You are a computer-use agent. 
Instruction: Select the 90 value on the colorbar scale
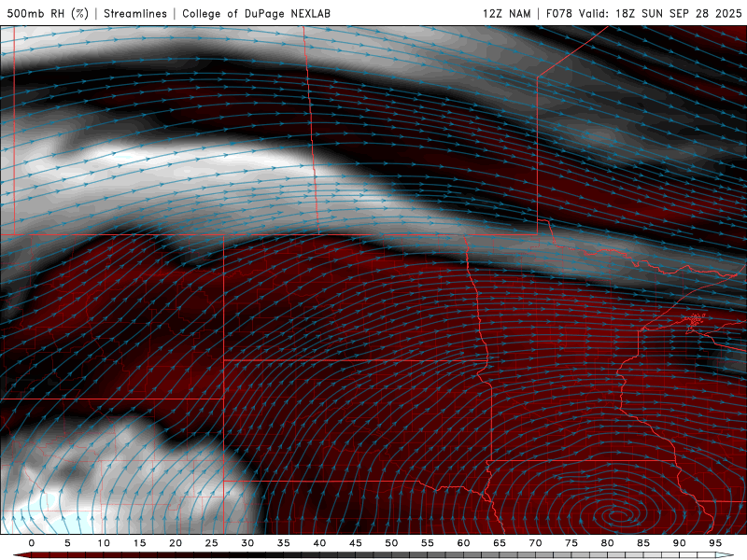(679, 543)
